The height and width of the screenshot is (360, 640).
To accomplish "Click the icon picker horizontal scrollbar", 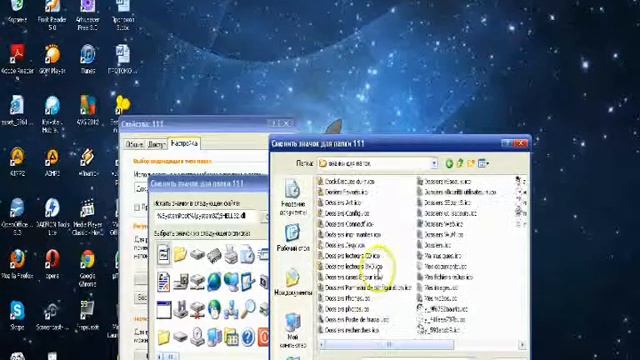I will pyautogui.click(x=171, y=356).
